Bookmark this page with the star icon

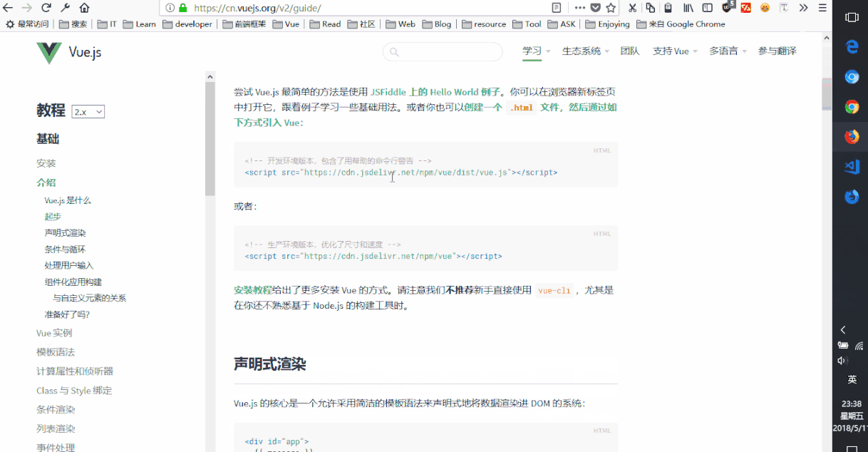pyautogui.click(x=610, y=9)
